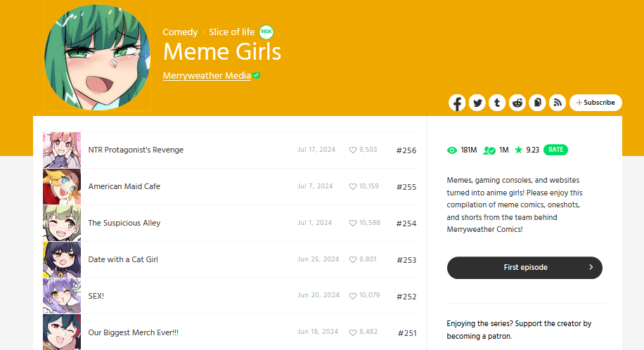The height and width of the screenshot is (350, 644).
Task: Like episode #254 heart icon
Action: pos(353,223)
